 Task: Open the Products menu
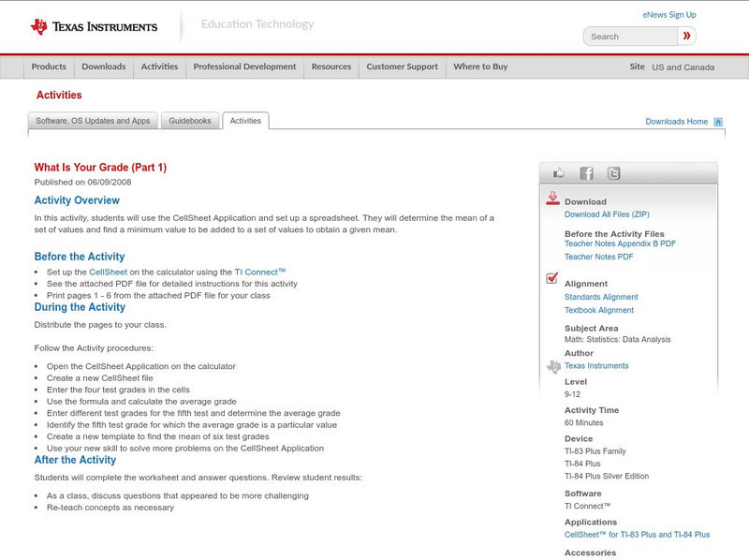[x=49, y=66]
